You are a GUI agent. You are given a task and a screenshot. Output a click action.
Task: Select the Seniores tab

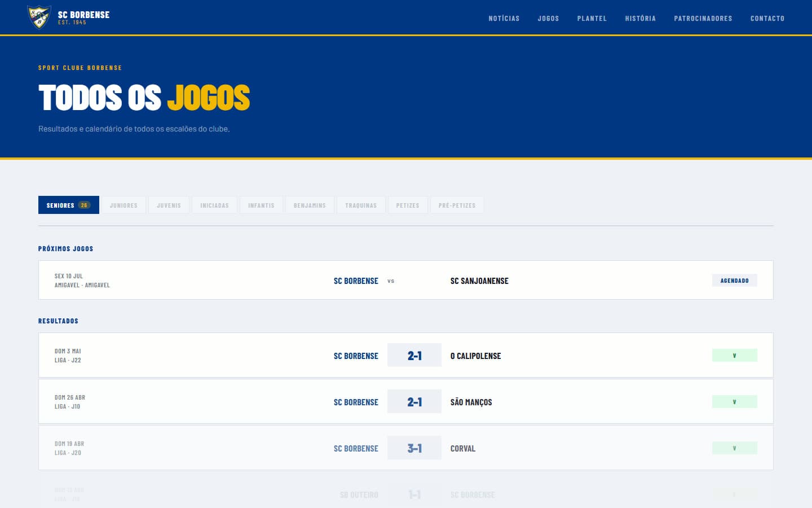pos(69,205)
